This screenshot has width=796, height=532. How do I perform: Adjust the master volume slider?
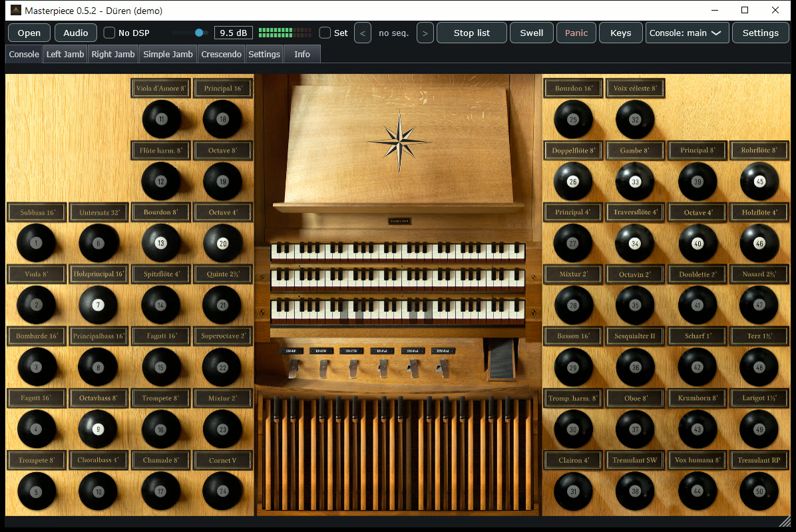tap(190, 33)
